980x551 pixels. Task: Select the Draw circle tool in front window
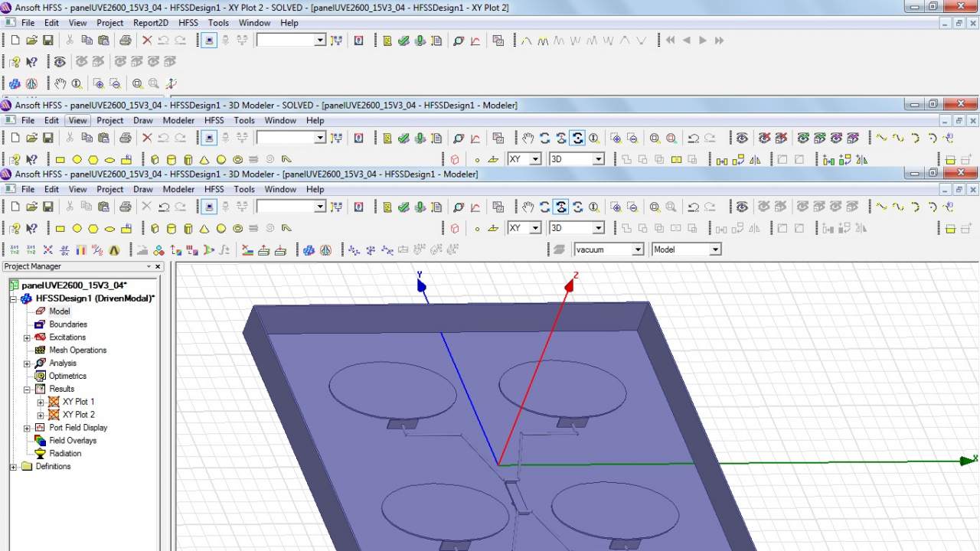click(x=77, y=228)
